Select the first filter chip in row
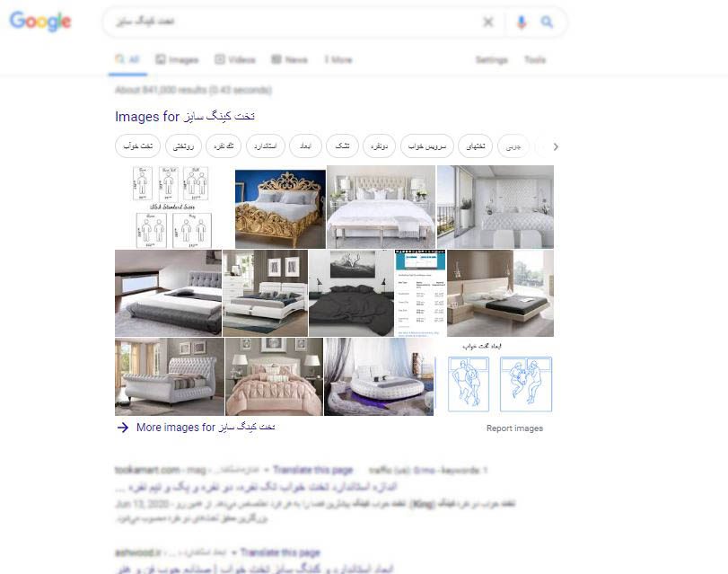 137,146
